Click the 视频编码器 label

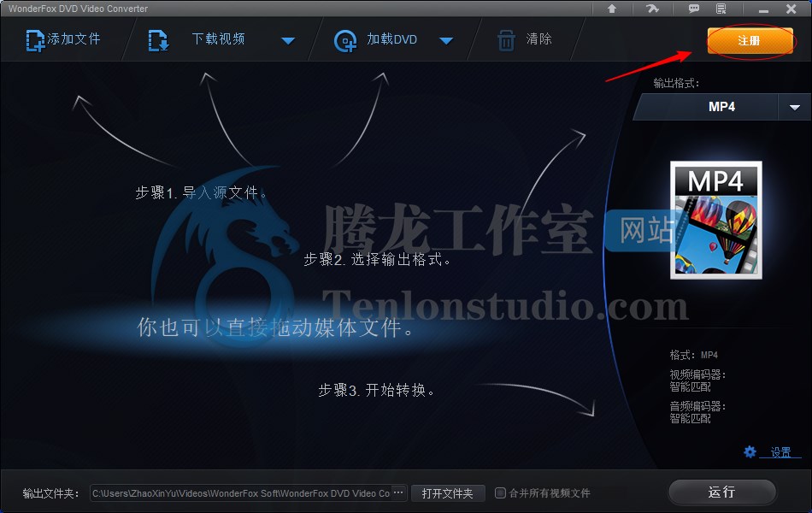[x=697, y=374]
